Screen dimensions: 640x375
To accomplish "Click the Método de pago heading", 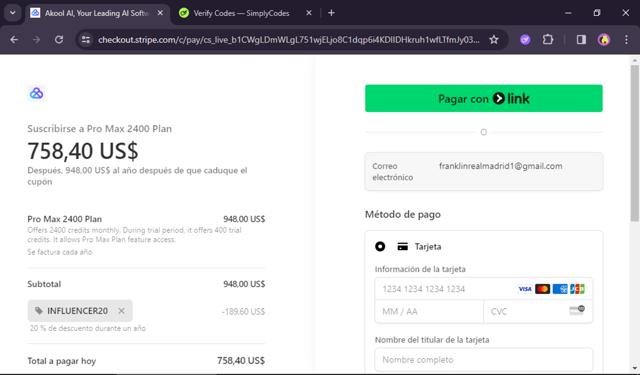I will (x=403, y=214).
